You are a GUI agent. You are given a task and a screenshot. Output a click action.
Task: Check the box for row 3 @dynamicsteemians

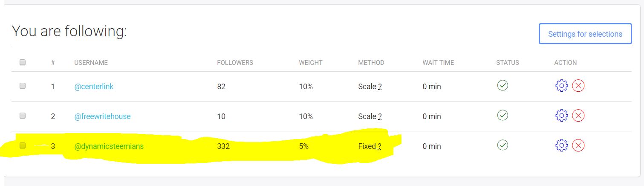[x=23, y=145]
